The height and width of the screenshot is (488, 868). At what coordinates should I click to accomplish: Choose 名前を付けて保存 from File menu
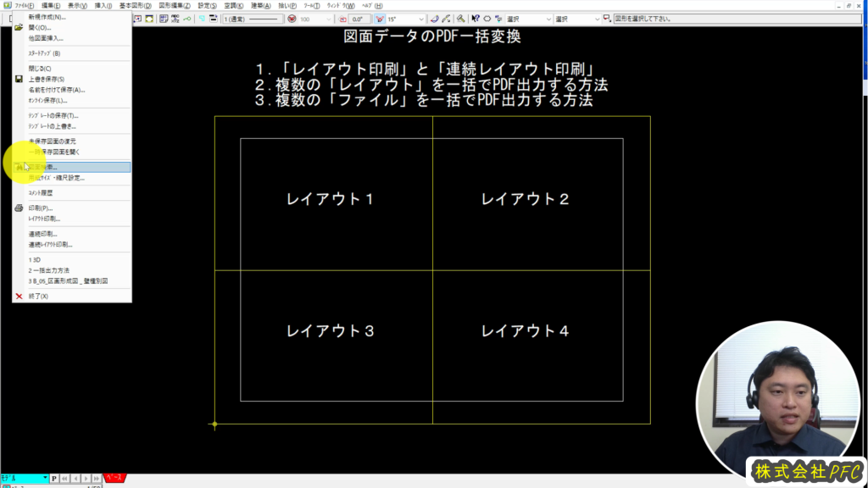click(56, 90)
